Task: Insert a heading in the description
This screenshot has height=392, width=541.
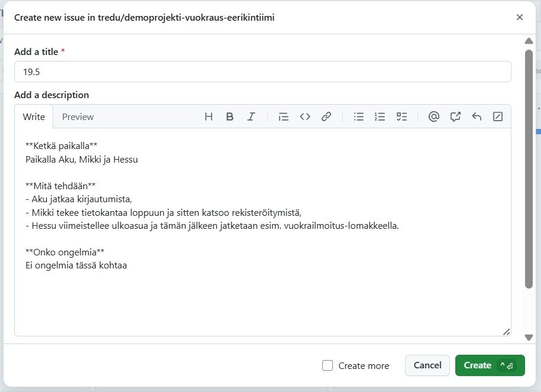Action: [x=208, y=116]
